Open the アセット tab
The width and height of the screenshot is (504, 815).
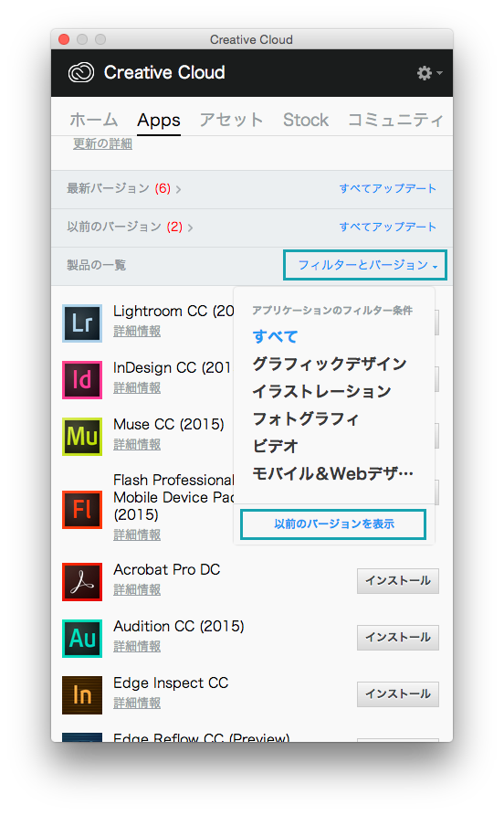231,120
